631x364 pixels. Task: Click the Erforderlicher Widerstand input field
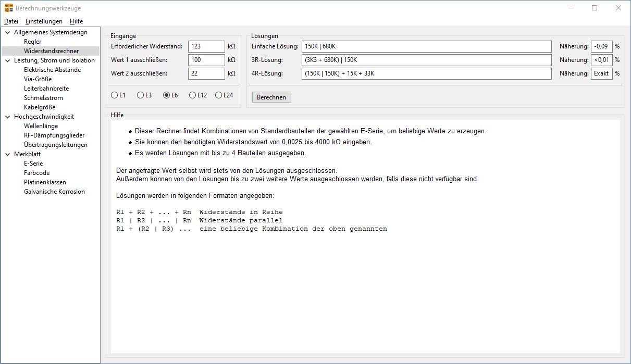point(206,46)
